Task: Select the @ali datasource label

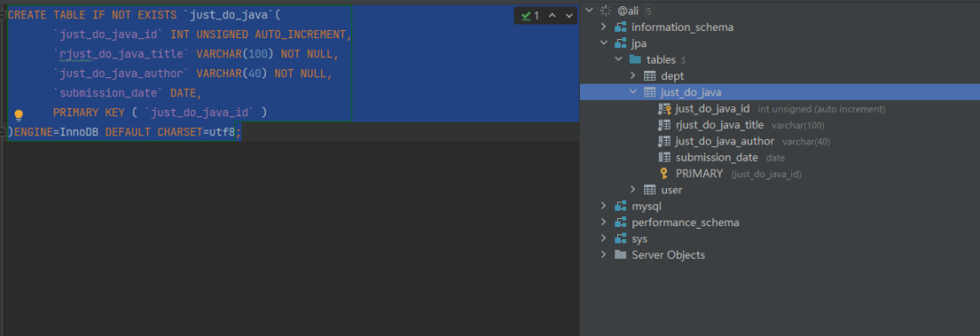Action: [x=628, y=11]
